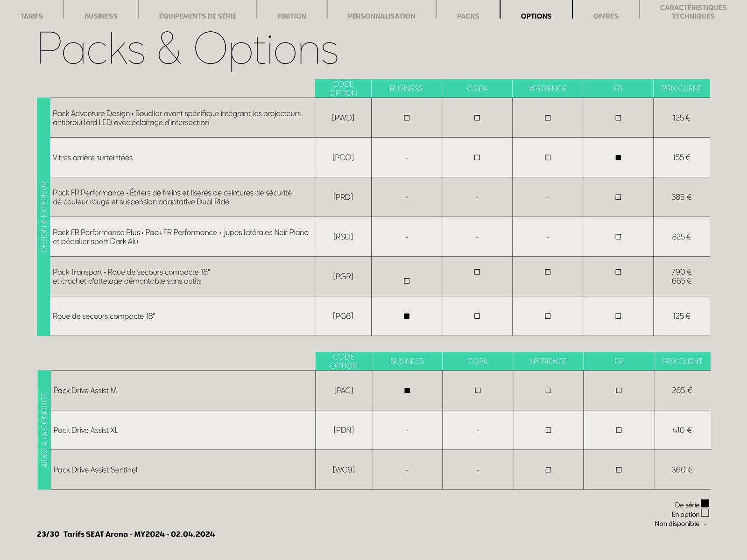Click the Packs & Options page title
Screen dimensions: 747x560
(188, 49)
